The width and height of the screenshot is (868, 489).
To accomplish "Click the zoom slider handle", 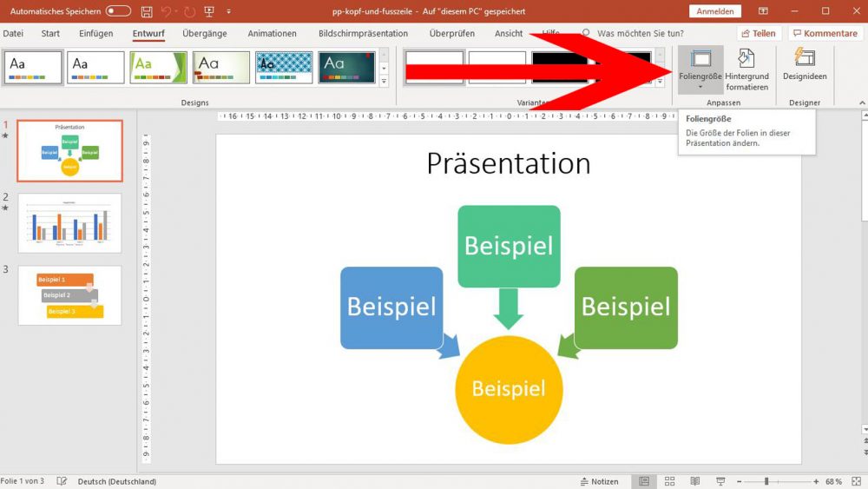I will pyautogui.click(x=766, y=481).
